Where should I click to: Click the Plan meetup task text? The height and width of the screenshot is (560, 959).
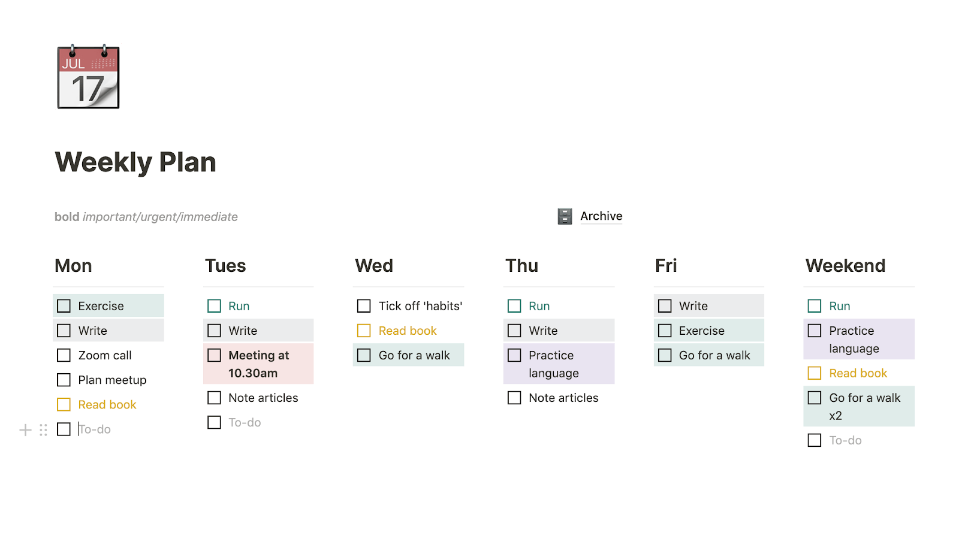pyautogui.click(x=113, y=380)
